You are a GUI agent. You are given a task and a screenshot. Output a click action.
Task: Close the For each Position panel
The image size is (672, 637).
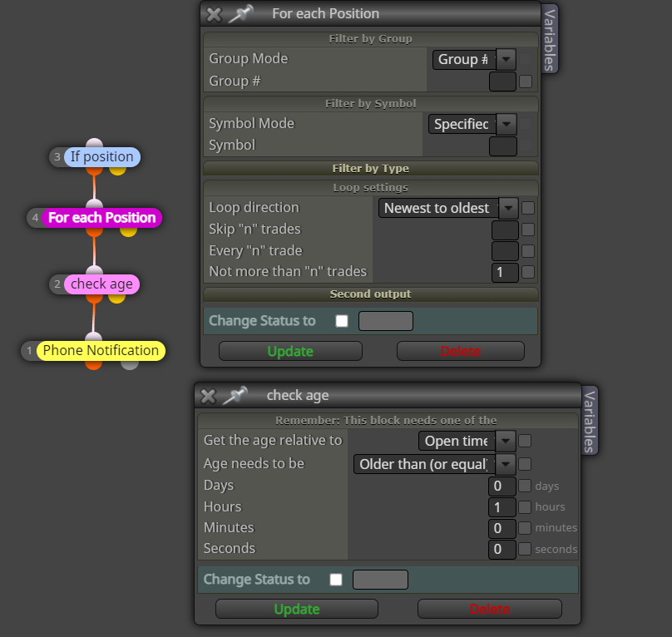point(214,15)
